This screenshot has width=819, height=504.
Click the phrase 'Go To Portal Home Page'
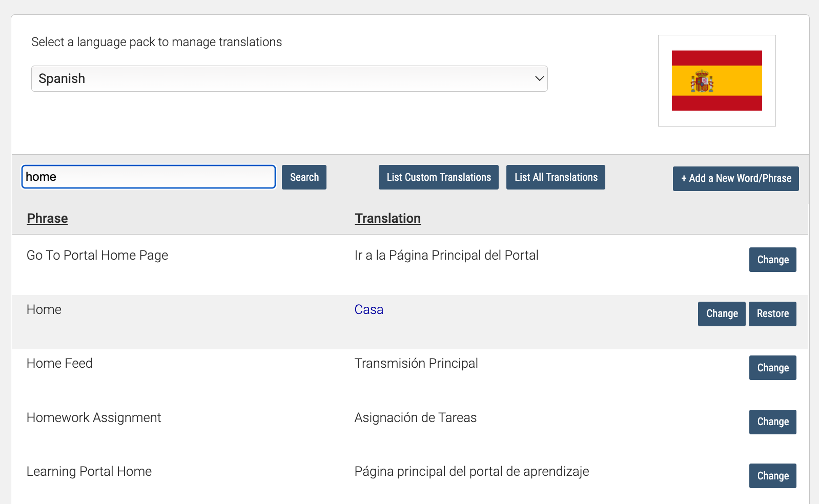(97, 256)
